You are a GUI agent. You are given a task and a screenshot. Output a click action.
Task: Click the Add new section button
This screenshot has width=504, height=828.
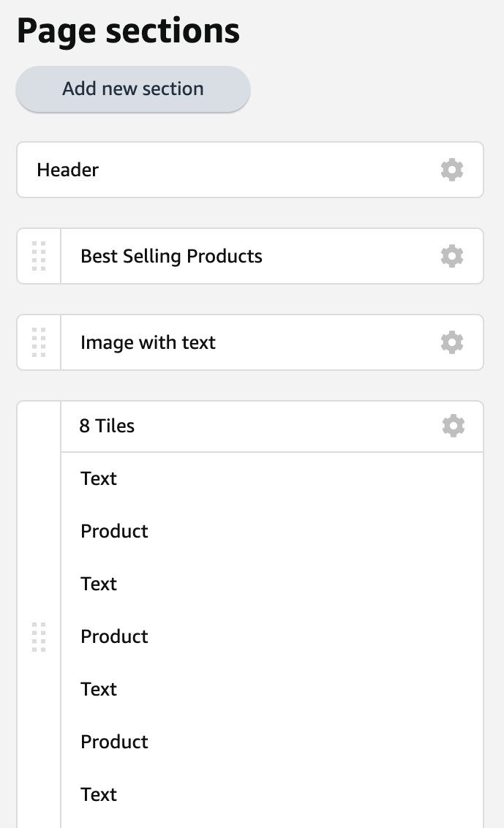pos(132,89)
